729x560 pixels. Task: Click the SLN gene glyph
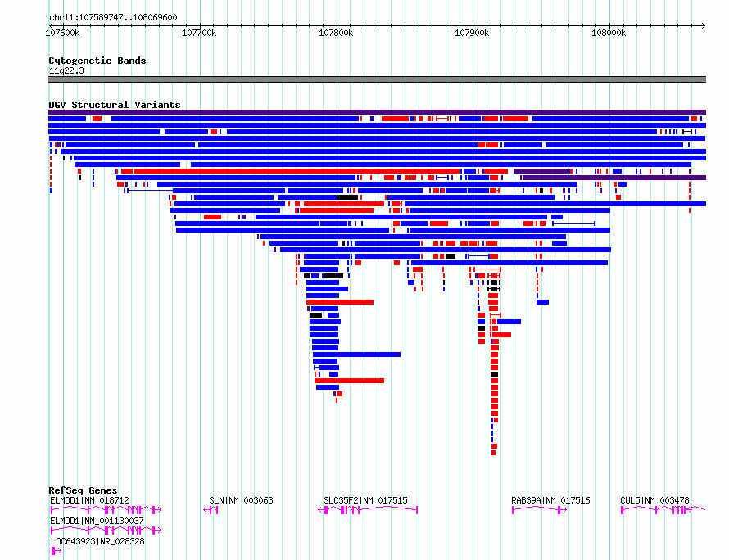click(211, 510)
